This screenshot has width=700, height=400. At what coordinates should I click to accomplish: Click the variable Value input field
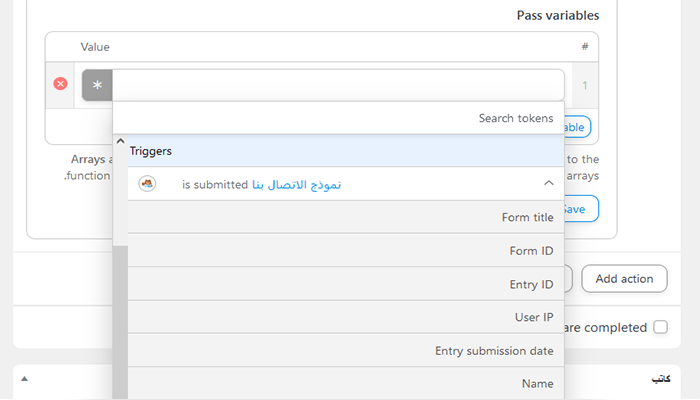(x=338, y=86)
